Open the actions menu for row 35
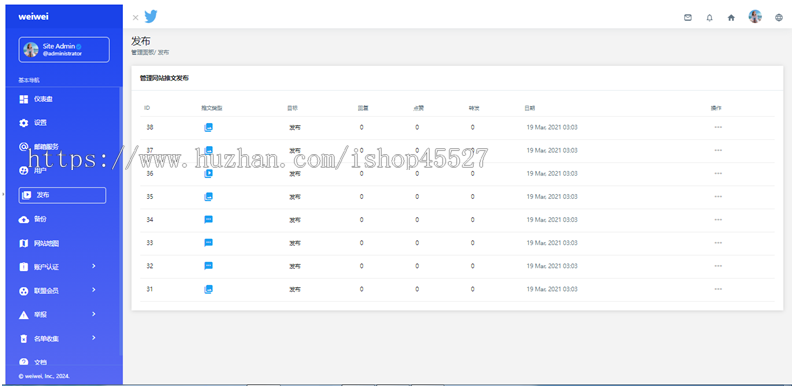794x388 pixels. [718, 197]
